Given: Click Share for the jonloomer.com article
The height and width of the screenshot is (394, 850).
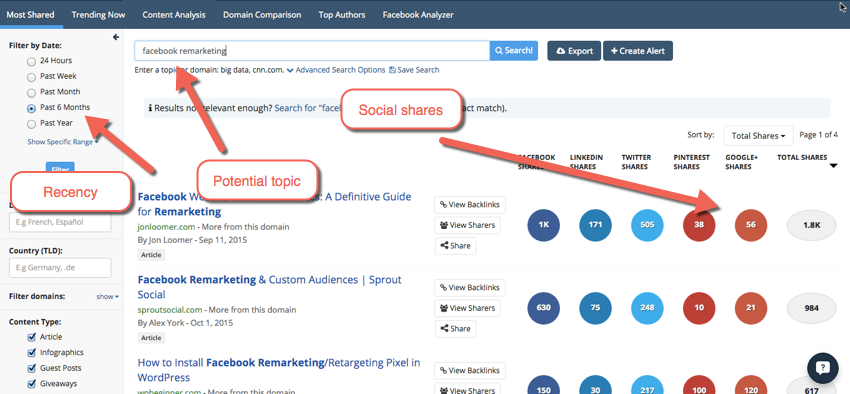Looking at the screenshot, I should coord(455,246).
